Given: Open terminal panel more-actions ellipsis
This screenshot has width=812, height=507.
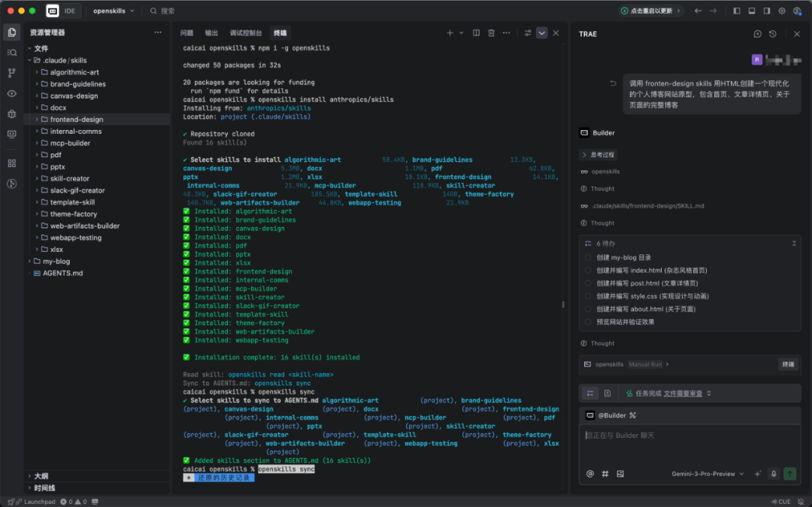Looking at the screenshot, I should [506, 32].
